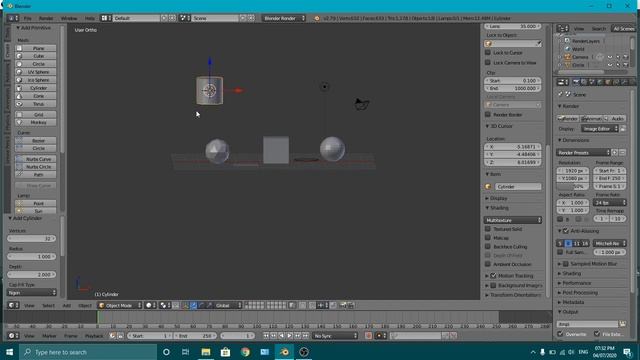
Task: Open the Blender Render engine dropdown
Action: pyautogui.click(x=284, y=18)
